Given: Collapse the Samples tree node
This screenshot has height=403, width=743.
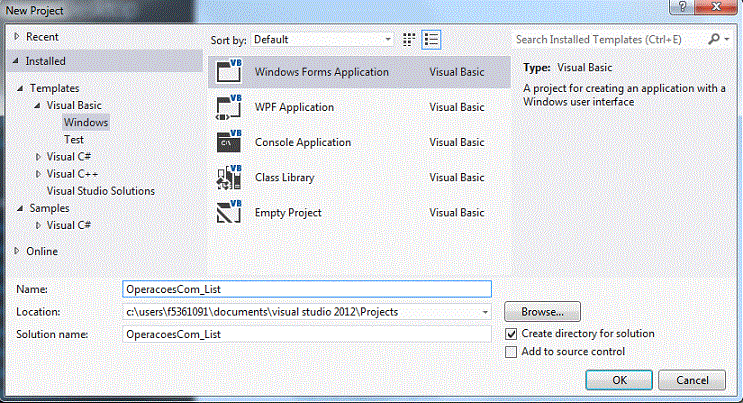Looking at the screenshot, I should tap(20, 208).
